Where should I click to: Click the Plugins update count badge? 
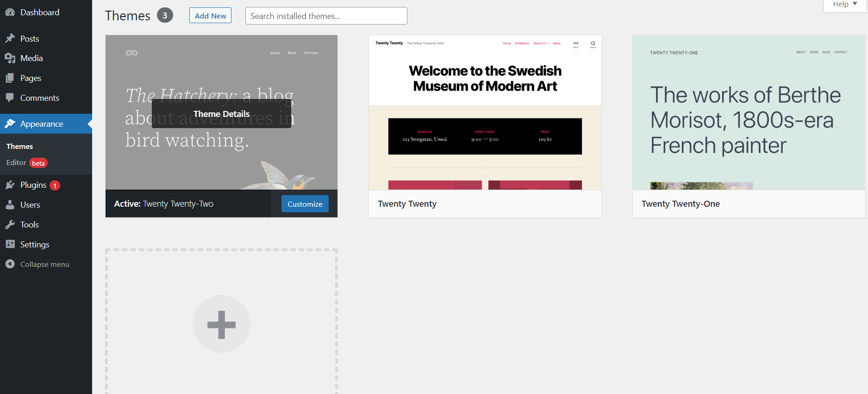point(55,185)
